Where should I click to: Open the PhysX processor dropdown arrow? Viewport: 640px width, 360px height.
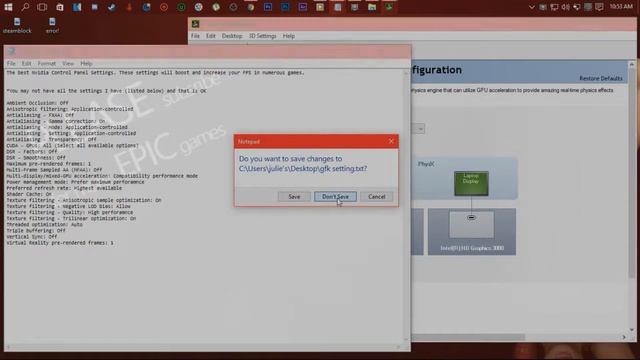tap(420, 129)
